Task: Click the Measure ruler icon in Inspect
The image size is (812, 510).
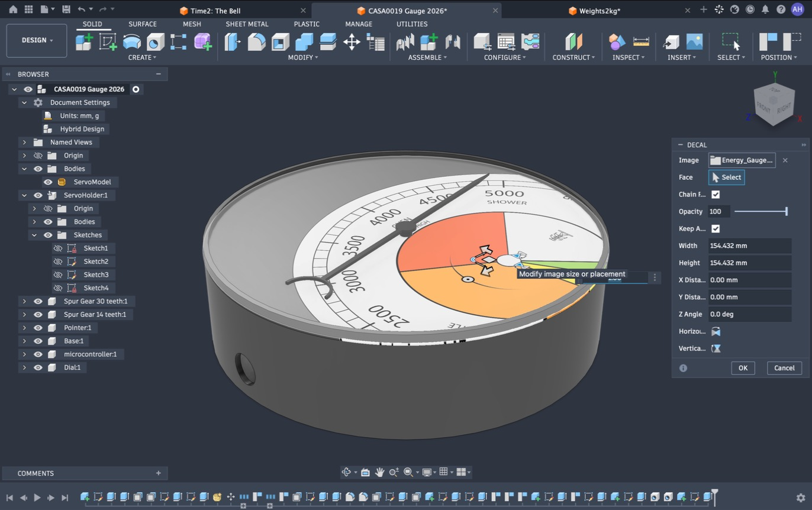Action: tap(641, 41)
